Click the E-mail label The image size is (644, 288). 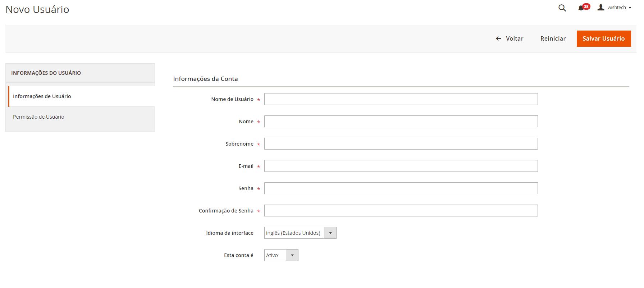[246, 166]
